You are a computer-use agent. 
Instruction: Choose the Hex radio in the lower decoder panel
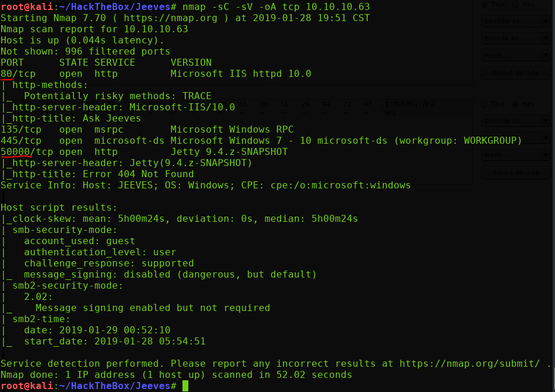tap(515, 104)
